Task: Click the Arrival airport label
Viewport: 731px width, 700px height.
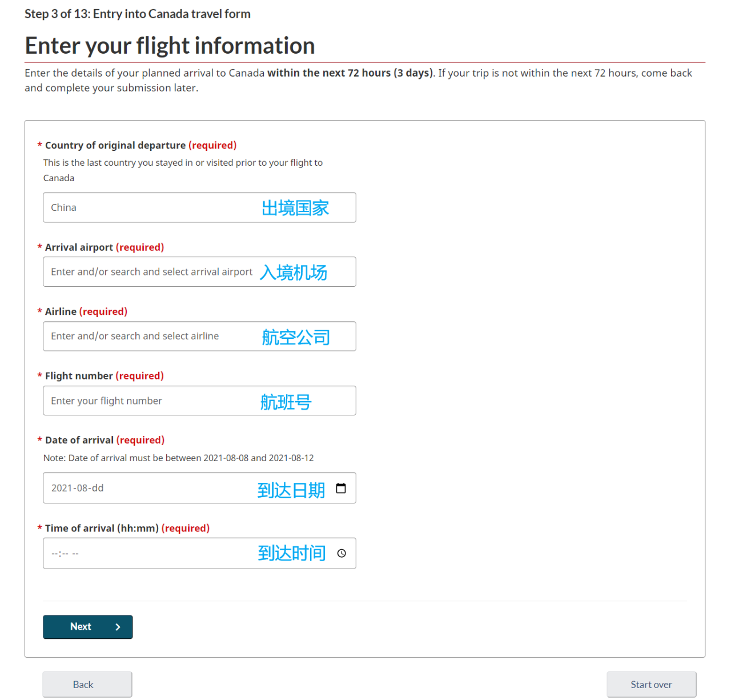Action: tap(79, 247)
